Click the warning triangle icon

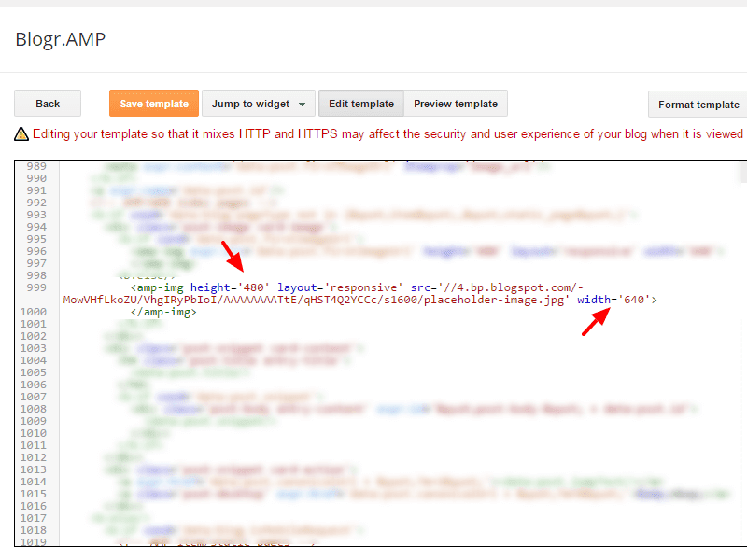point(21,134)
